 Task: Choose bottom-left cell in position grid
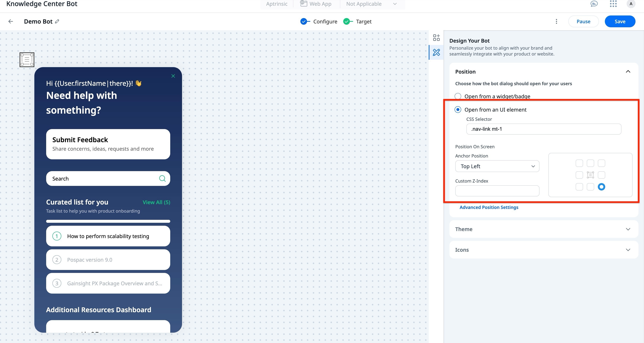click(x=579, y=187)
